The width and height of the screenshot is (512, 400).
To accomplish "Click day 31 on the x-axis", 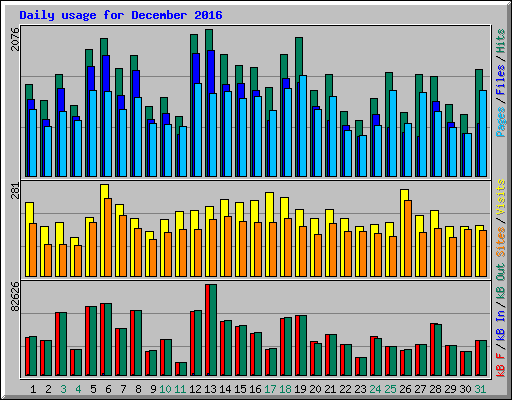I will coord(480,389).
